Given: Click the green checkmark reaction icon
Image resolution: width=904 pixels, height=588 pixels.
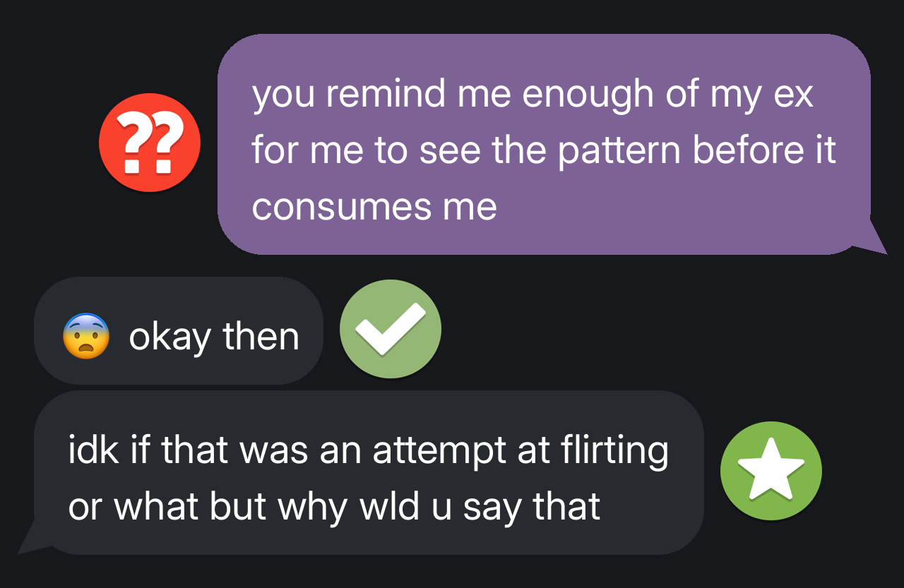Looking at the screenshot, I should click(x=391, y=330).
